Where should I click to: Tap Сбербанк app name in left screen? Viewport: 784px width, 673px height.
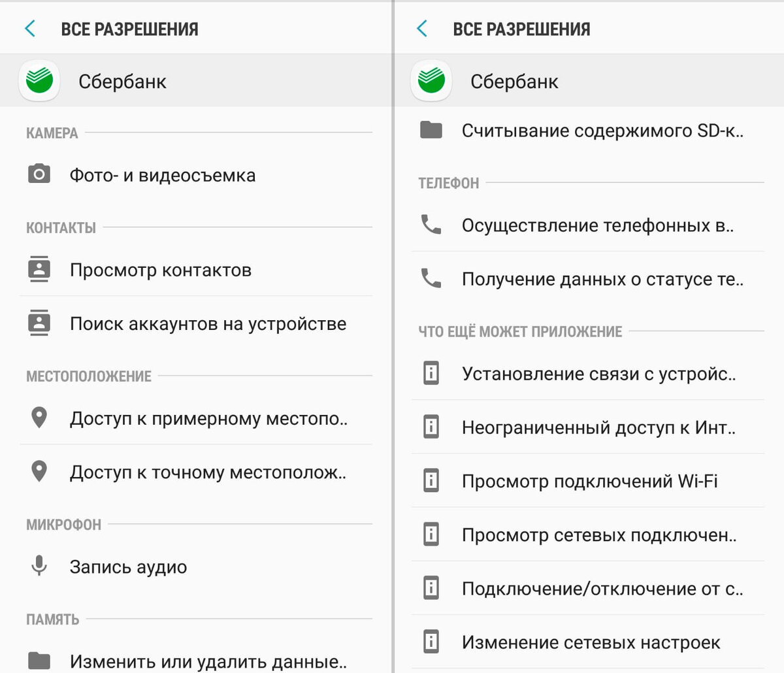click(122, 82)
